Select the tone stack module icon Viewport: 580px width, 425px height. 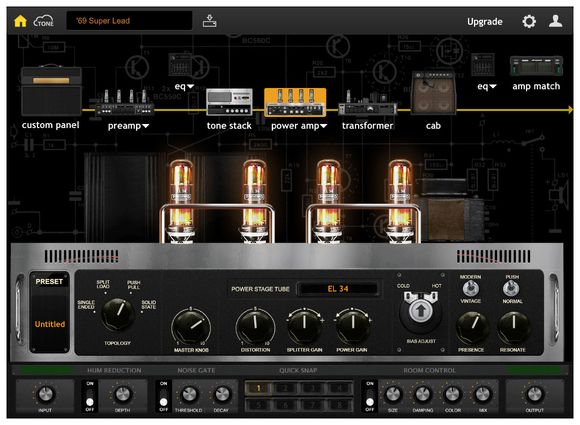(229, 101)
